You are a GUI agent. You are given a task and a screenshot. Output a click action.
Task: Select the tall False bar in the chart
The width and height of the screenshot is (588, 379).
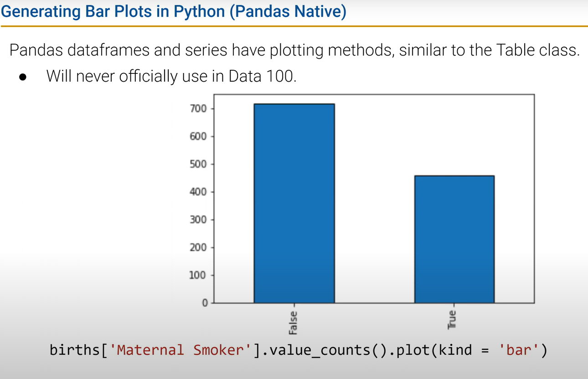294,203
